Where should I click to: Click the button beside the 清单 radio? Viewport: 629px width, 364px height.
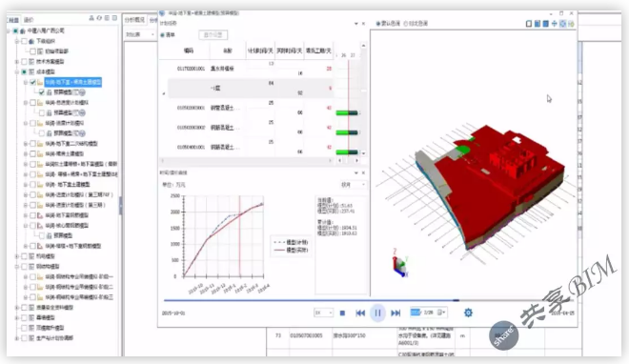[x=213, y=35]
